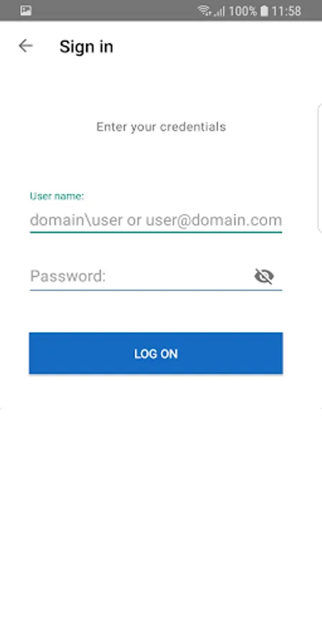Tap the blue underline beneath Password field

[x=156, y=290]
